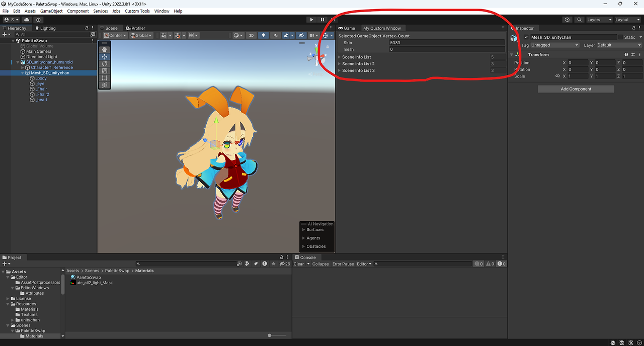Open console Editor dropdown
This screenshot has height=346, width=644.
click(x=364, y=264)
